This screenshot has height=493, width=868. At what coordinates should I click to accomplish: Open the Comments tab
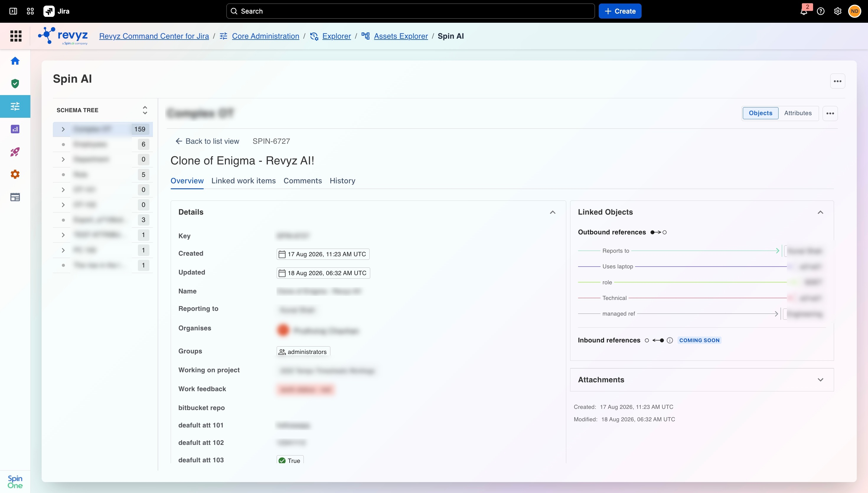303,181
